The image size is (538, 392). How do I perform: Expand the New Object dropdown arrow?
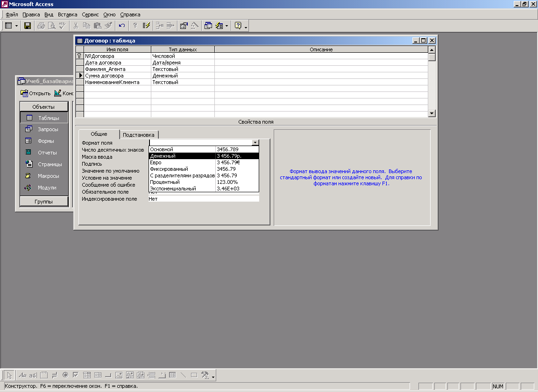227,26
